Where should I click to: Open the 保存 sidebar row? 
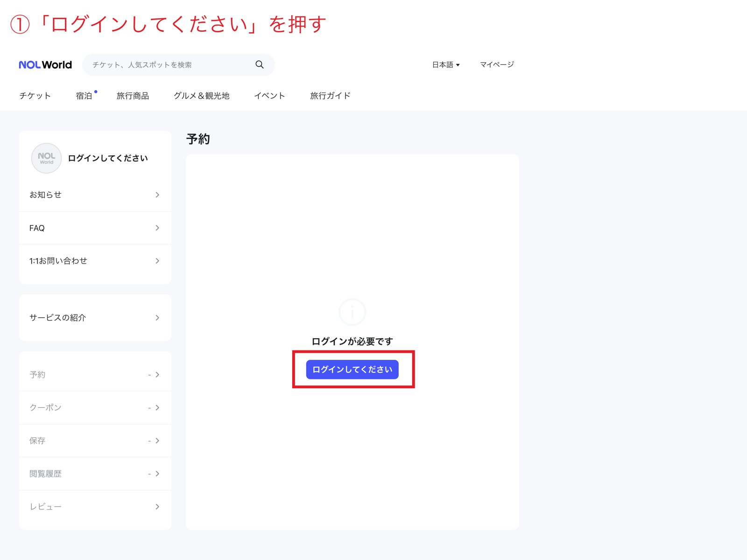tap(95, 441)
